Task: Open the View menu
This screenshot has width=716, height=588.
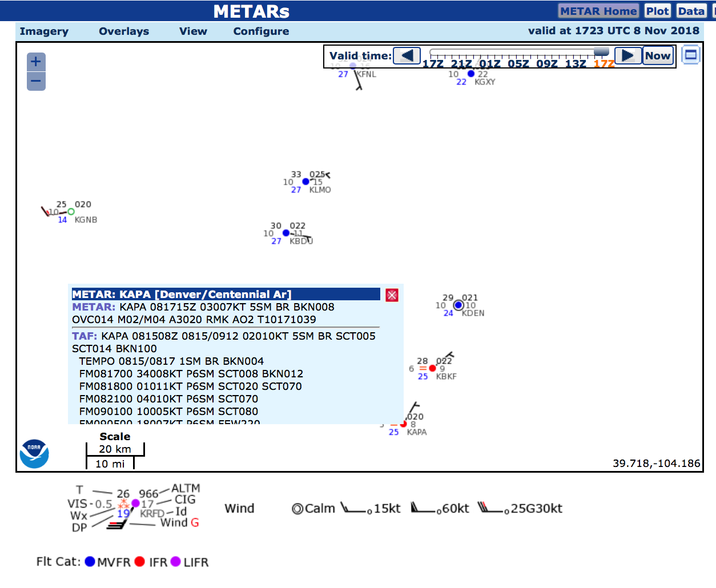Action: 193,31
